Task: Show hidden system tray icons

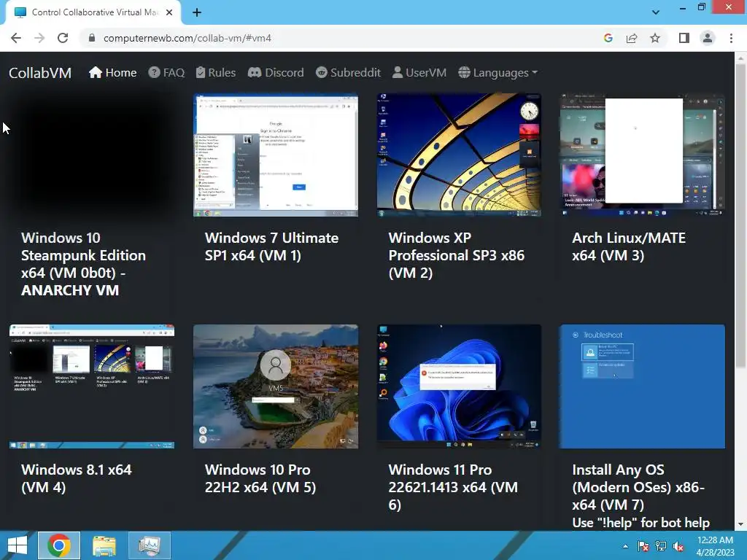Action: 625,546
